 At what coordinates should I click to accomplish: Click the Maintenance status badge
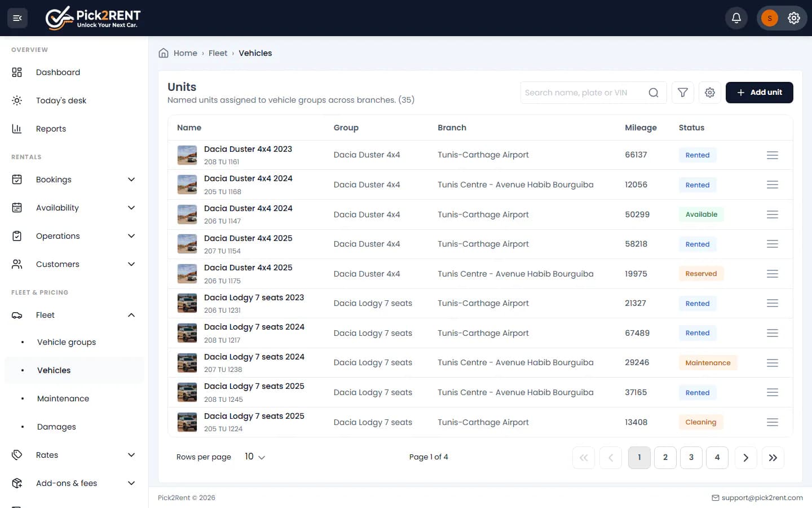pyautogui.click(x=708, y=363)
